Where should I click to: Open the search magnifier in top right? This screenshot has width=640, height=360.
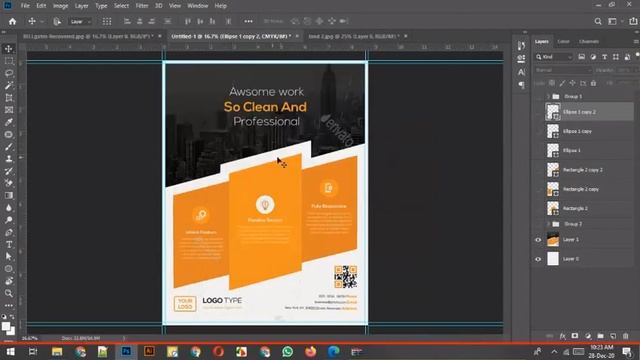(598, 21)
